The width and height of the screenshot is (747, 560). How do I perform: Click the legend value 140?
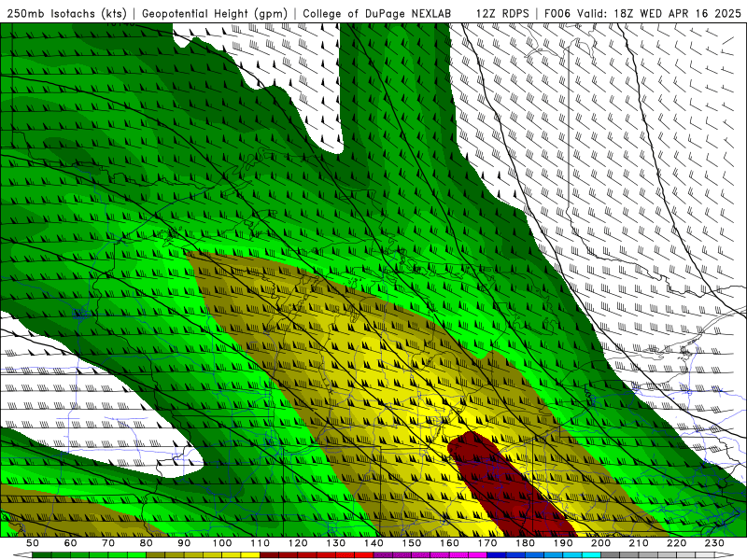373,543
